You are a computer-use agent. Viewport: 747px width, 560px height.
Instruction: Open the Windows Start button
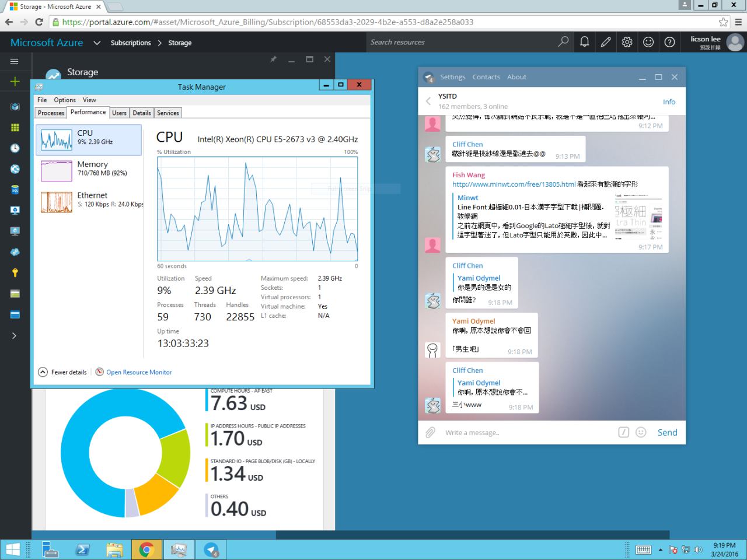tap(12, 549)
